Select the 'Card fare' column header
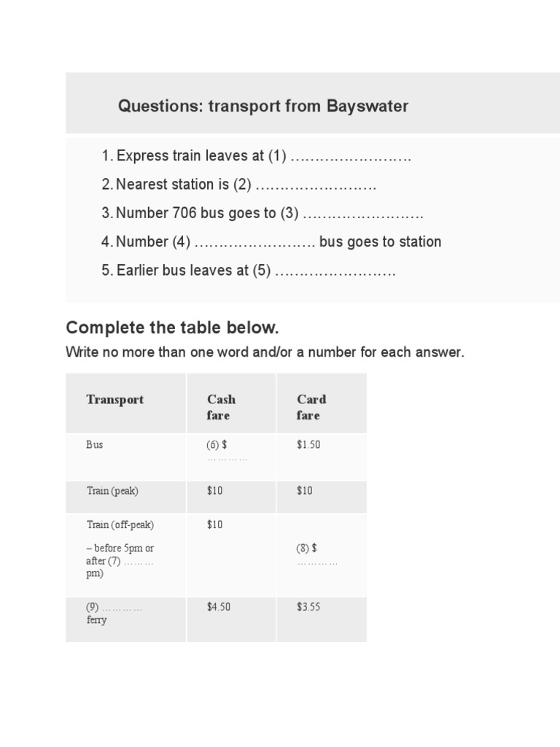The height and width of the screenshot is (747, 560). (311, 407)
